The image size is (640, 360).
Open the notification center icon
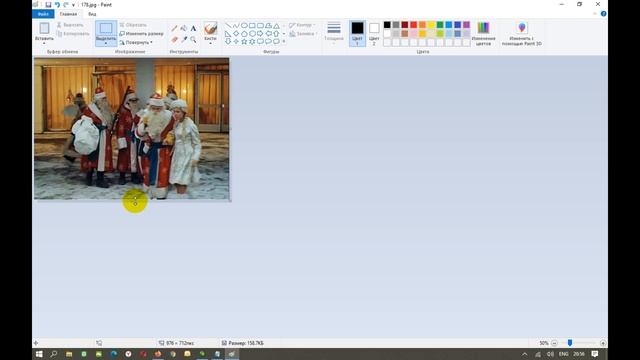click(595, 354)
